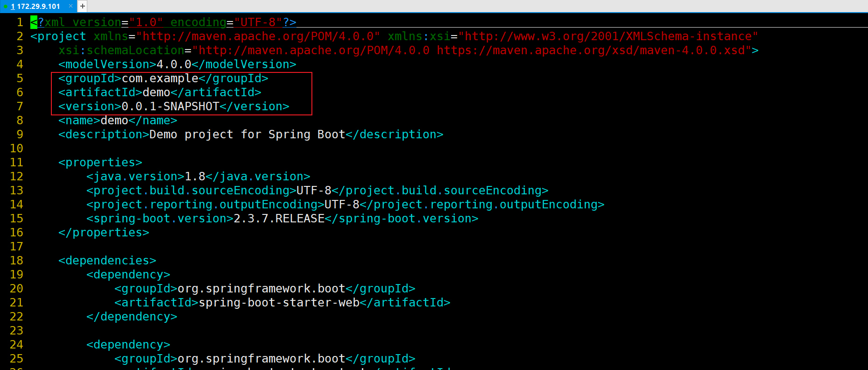Click the project.reporting.outputEncoding line
868x370 pixels.
point(346,205)
